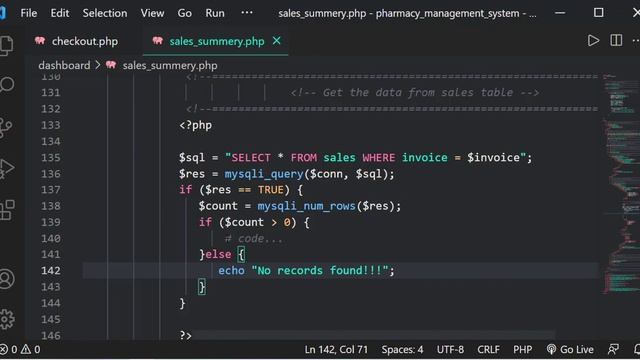Split the editor to the right
The height and width of the screenshot is (360, 640).
point(616,40)
